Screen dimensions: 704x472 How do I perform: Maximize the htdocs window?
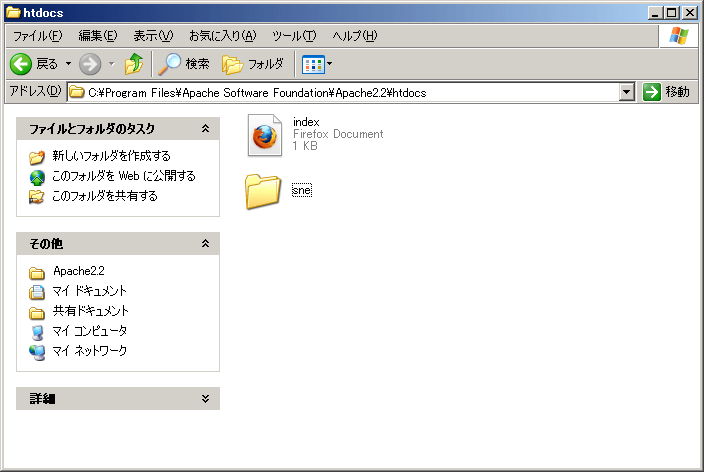(672, 13)
